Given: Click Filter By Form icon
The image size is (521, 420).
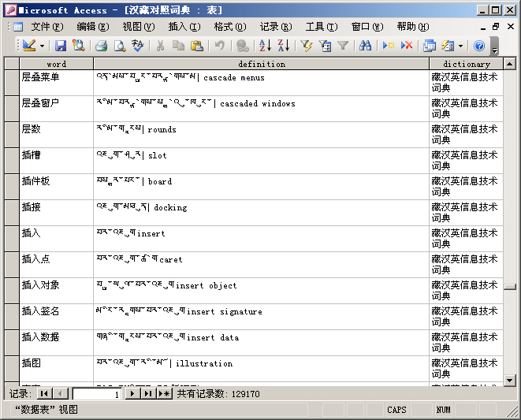Looking at the screenshot, I should (x=325, y=46).
